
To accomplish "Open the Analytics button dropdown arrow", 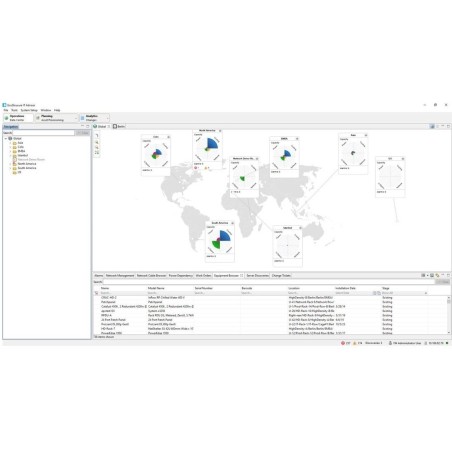I will [x=107, y=118].
